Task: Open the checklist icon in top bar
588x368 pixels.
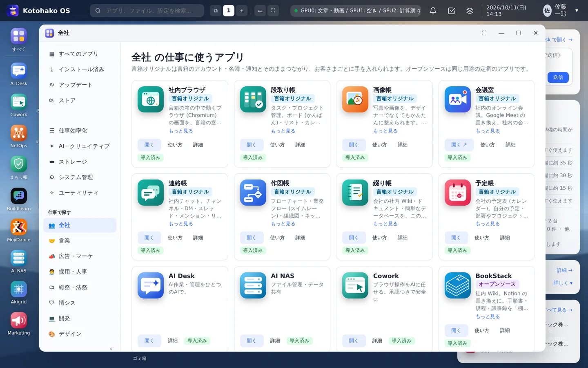Action: point(451,11)
